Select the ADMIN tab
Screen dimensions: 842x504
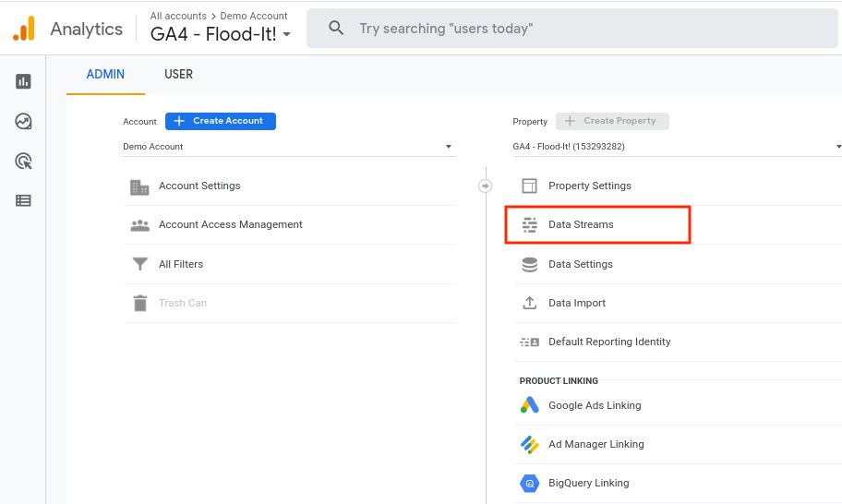click(x=105, y=75)
